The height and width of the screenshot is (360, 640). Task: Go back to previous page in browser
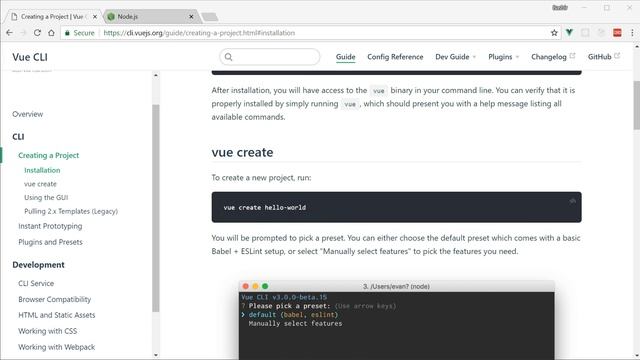pos(9,33)
